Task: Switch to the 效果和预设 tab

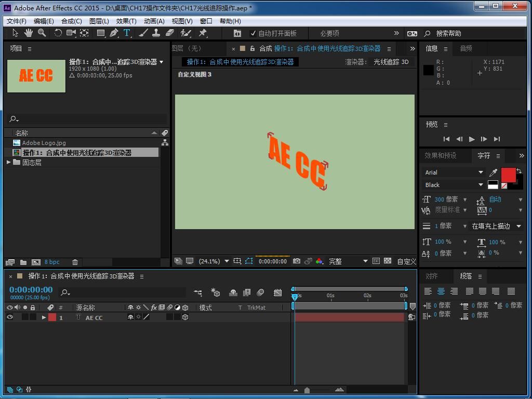Action: [x=441, y=155]
